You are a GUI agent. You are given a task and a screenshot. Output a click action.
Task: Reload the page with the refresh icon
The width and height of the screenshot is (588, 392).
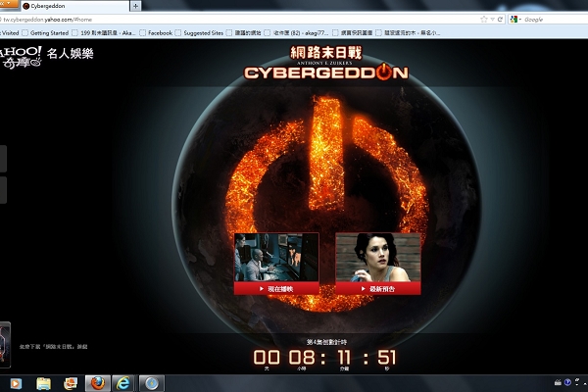[x=500, y=20]
